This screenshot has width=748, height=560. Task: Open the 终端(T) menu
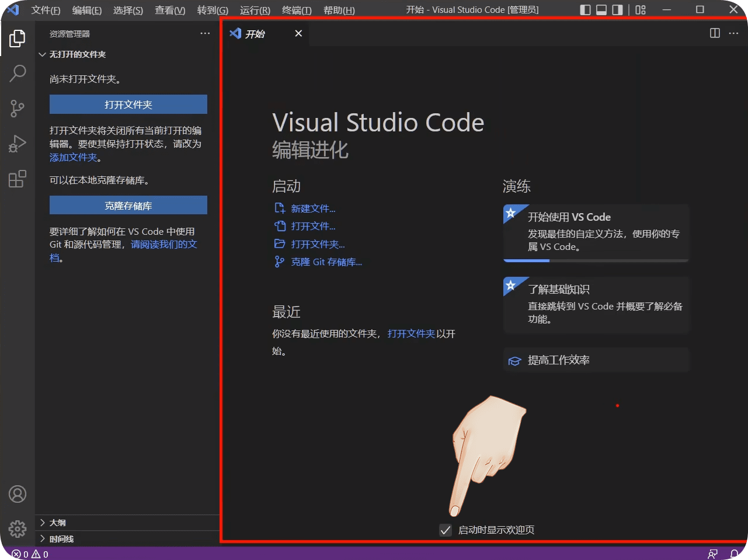pos(297,10)
